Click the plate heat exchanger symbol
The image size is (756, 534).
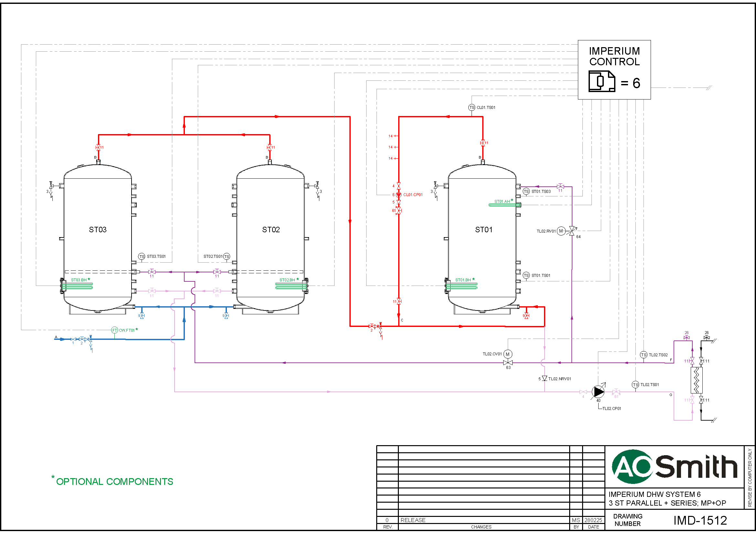(697, 380)
